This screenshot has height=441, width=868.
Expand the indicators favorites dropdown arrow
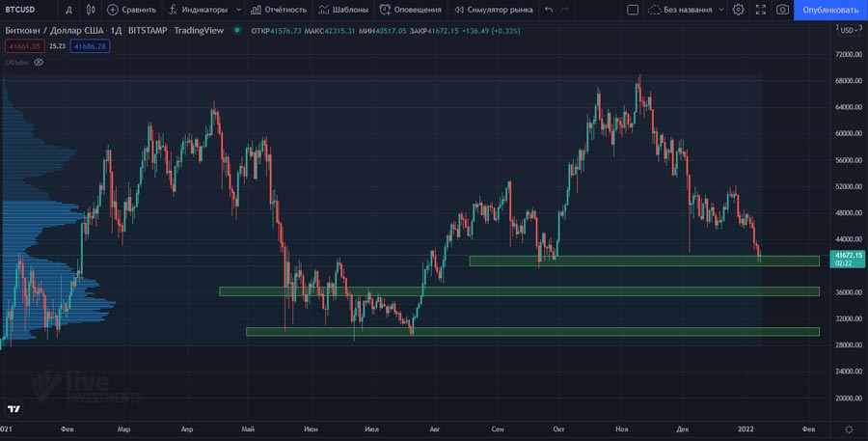tap(238, 10)
